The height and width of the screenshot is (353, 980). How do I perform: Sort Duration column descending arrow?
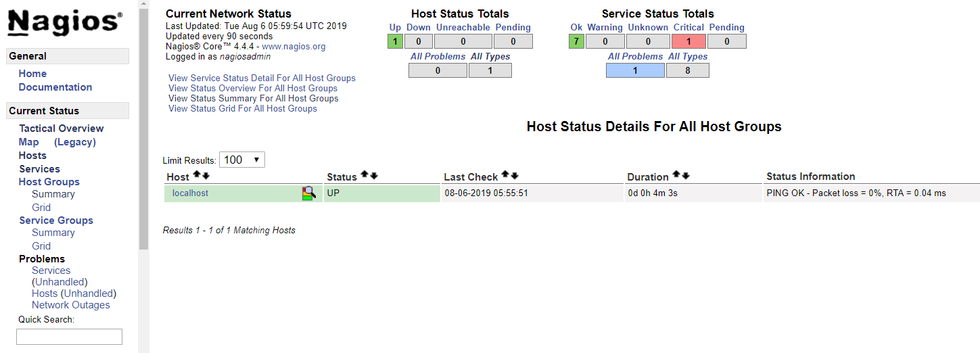(685, 175)
